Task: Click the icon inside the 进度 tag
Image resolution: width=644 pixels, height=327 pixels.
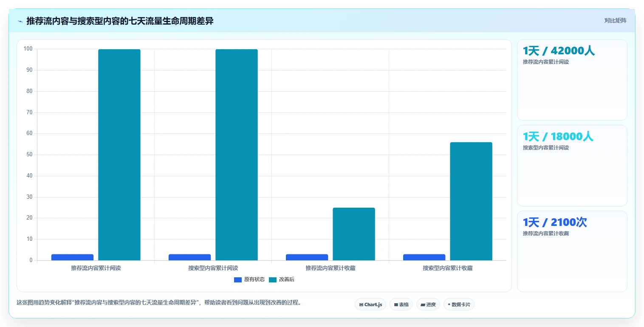Action: click(423, 305)
